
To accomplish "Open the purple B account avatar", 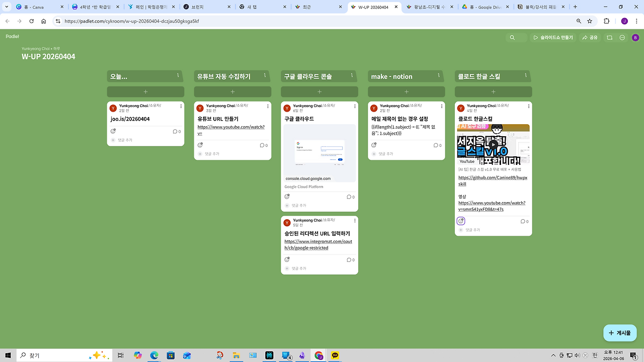I will point(635,37).
